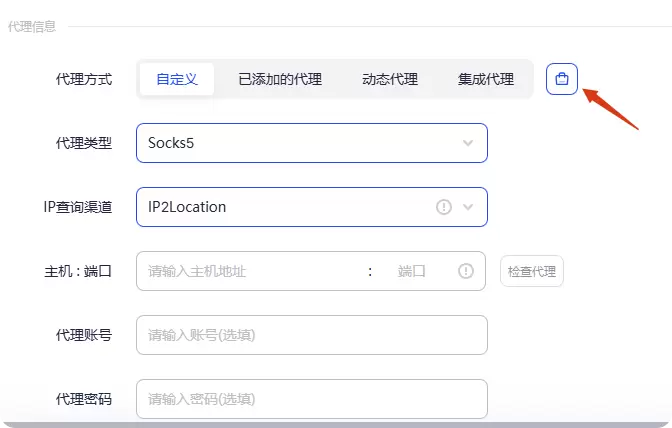The height and width of the screenshot is (428, 672).
Task: Click info icon beside 端口 port field
Action: [x=466, y=271]
